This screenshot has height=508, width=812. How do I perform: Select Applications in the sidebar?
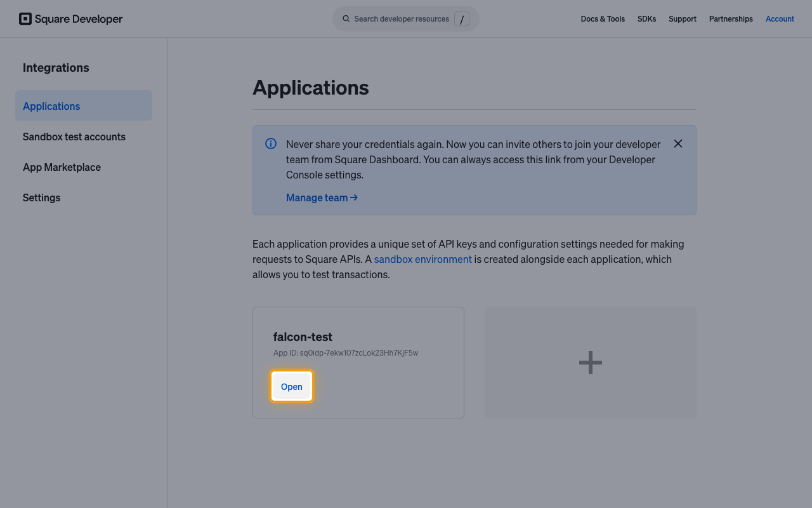click(x=84, y=105)
